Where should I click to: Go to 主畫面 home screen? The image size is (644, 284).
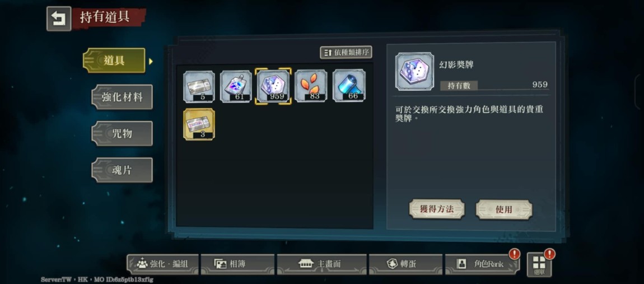pos(321,264)
